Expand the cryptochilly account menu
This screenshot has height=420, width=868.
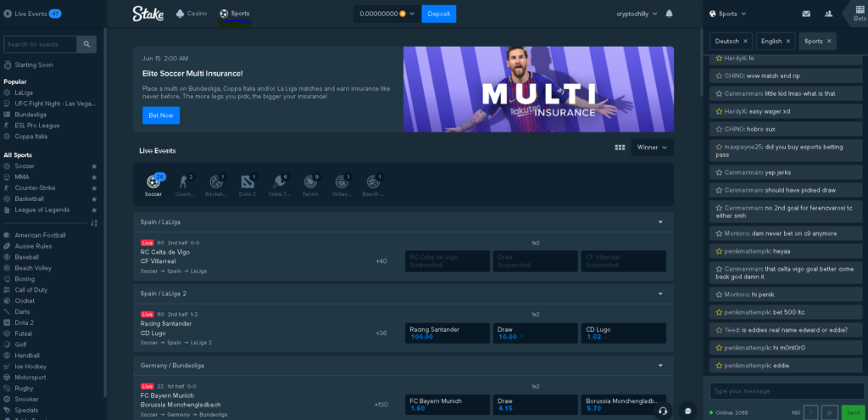(637, 14)
